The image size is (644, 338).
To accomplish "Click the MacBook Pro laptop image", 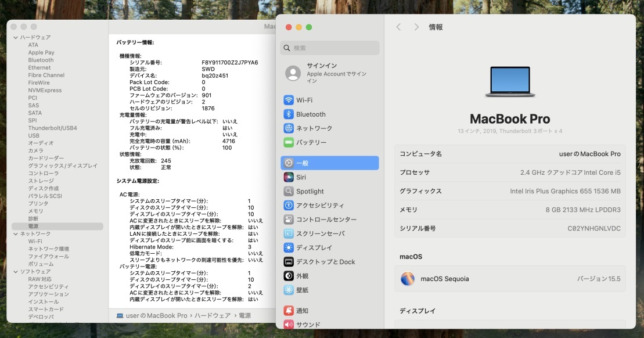I will 510,81.
